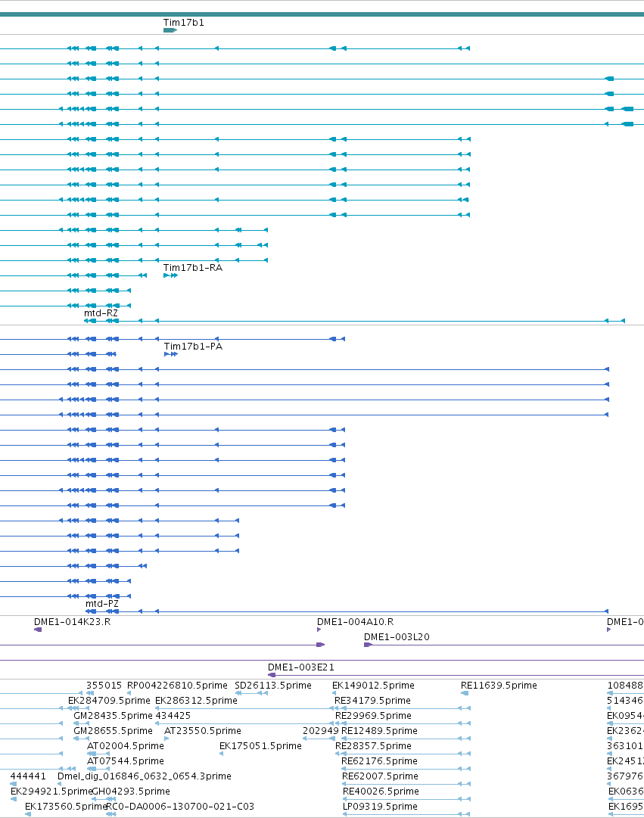Open EST EK284709.5prime
The image size is (644, 818).
[109, 701]
